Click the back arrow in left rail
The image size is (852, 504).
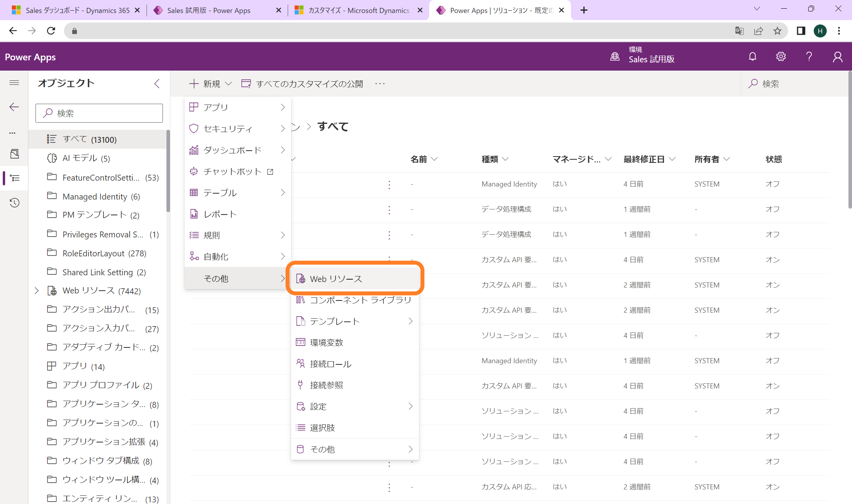[x=14, y=107]
